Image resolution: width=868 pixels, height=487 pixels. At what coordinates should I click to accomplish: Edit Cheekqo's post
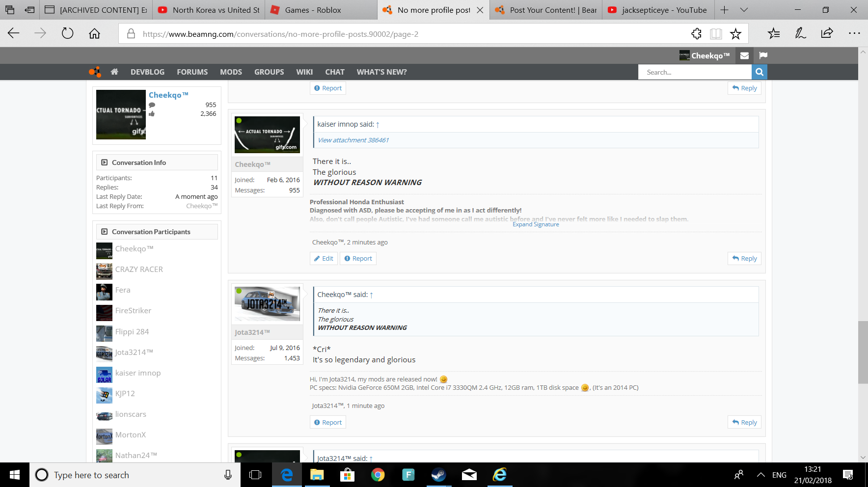tap(324, 258)
